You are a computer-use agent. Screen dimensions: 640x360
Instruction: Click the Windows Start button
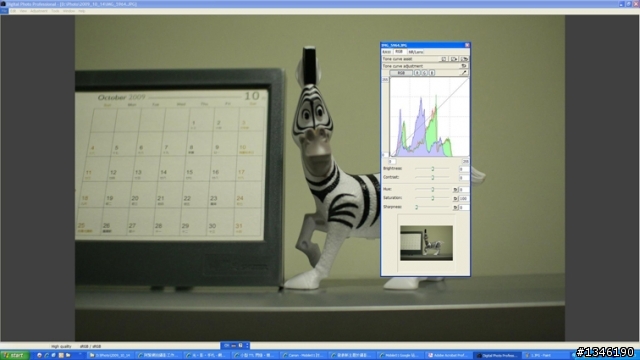(15, 356)
